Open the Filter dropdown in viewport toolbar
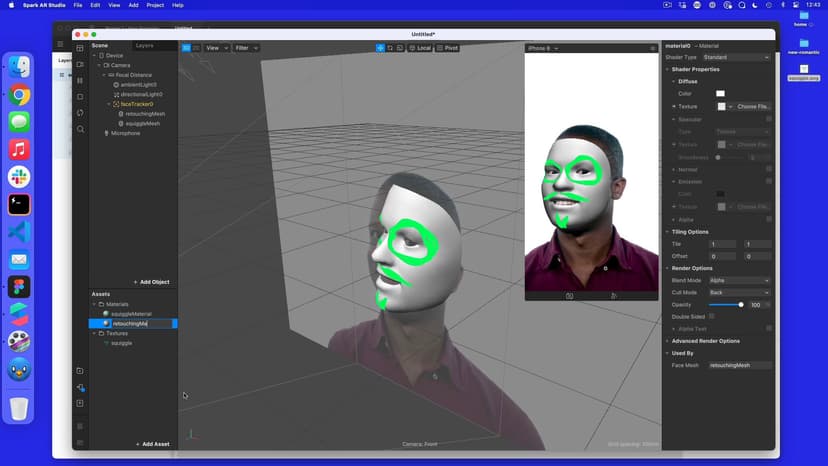The width and height of the screenshot is (828, 466). [246, 48]
